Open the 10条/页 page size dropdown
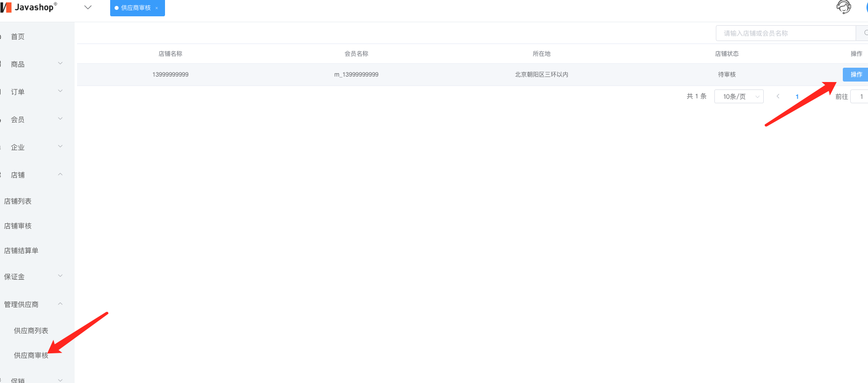This screenshot has height=383, width=868. (x=739, y=96)
